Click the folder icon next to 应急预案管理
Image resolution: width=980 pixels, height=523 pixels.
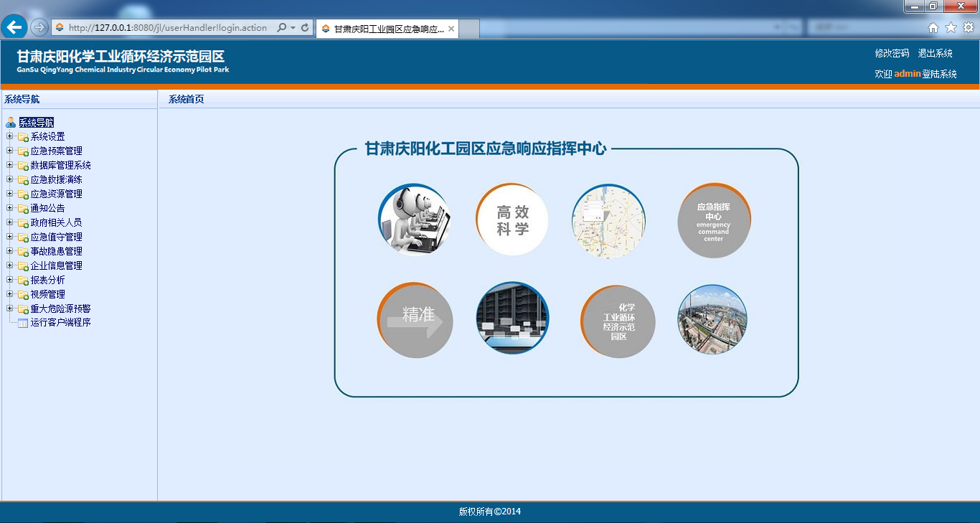tap(23, 151)
